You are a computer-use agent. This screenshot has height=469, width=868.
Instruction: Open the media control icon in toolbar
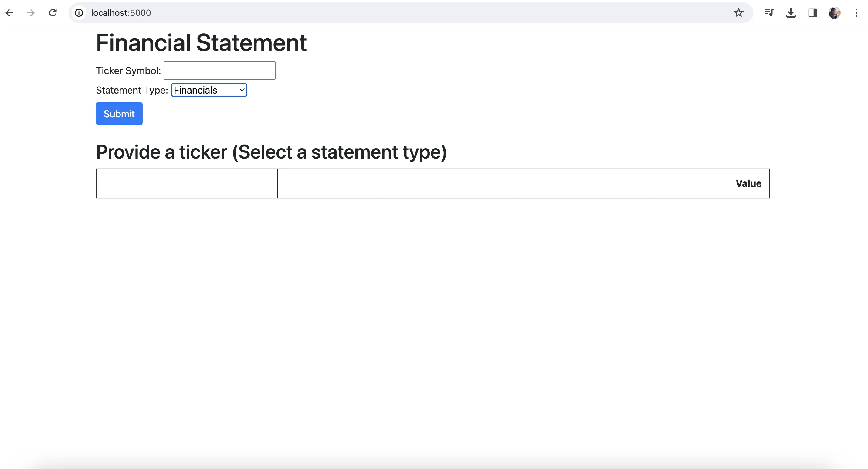[769, 13]
